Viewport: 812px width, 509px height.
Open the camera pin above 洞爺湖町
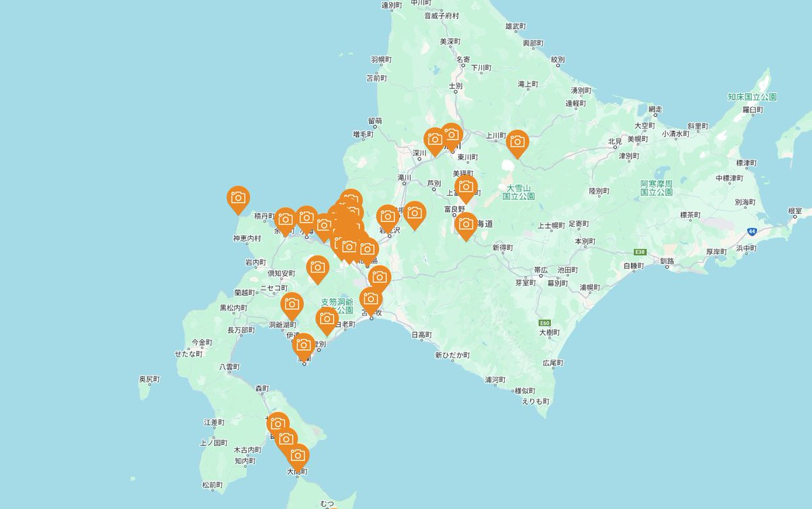tap(292, 304)
